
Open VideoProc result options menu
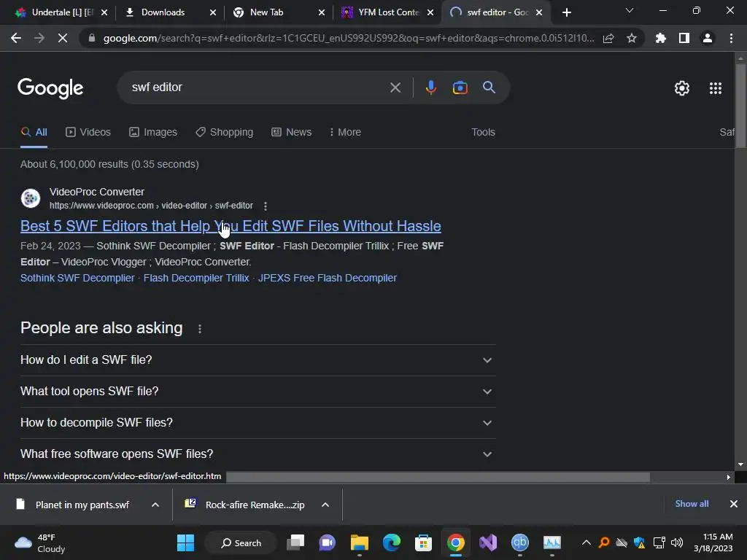tap(266, 206)
